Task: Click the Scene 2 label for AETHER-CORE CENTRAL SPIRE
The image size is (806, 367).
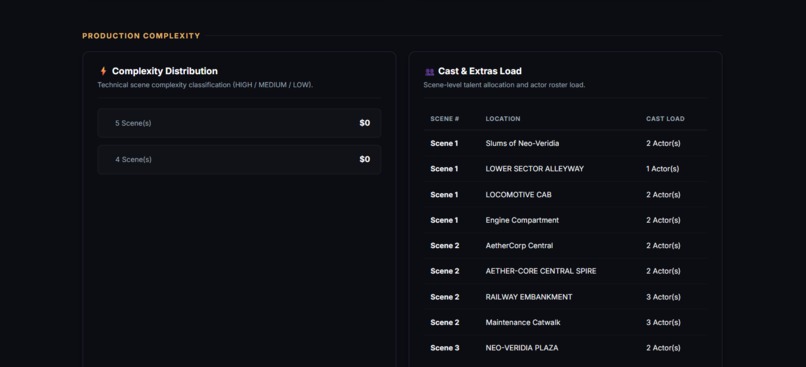Action: pos(445,271)
